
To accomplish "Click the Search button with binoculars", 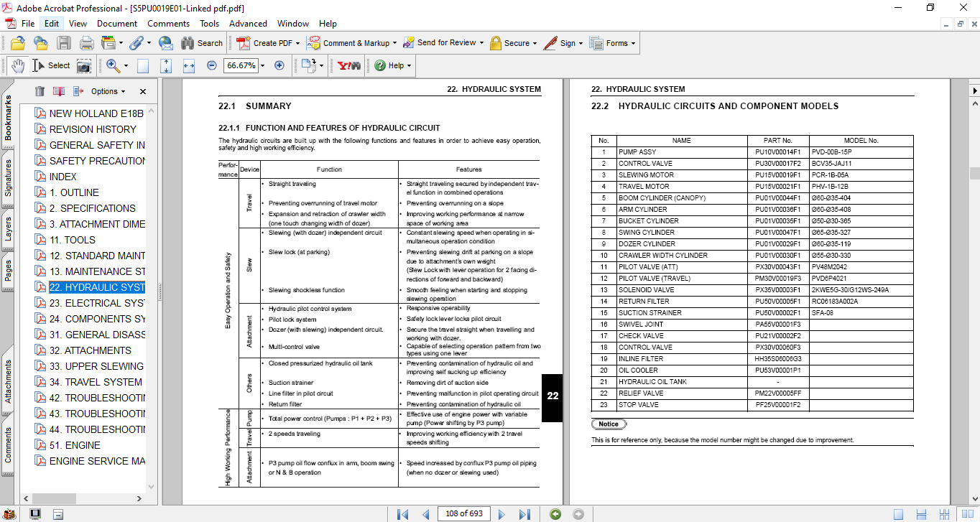I will click(x=202, y=43).
